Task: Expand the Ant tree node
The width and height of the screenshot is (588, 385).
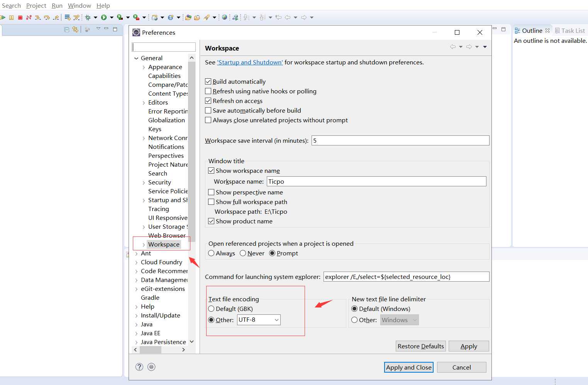Action: click(x=136, y=253)
